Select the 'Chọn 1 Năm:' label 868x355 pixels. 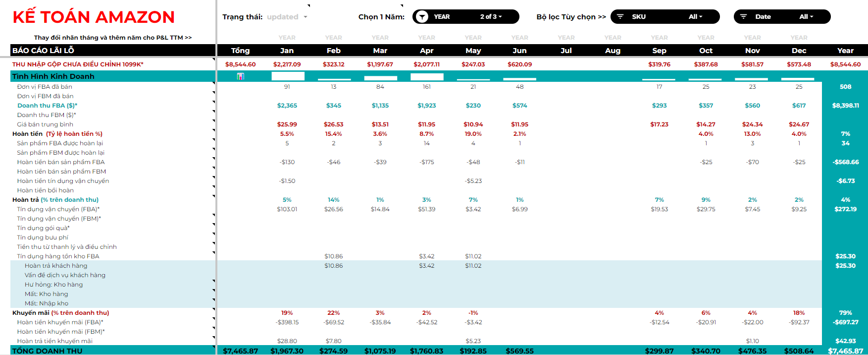[381, 17]
